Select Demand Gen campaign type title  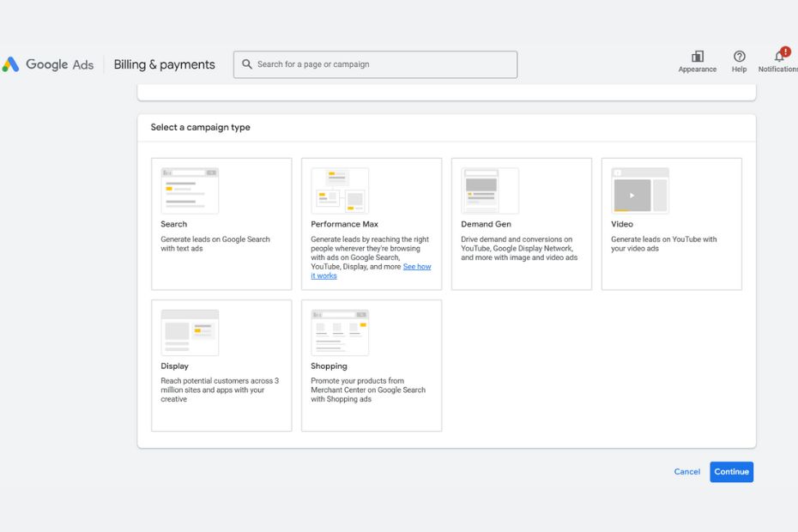tap(486, 224)
